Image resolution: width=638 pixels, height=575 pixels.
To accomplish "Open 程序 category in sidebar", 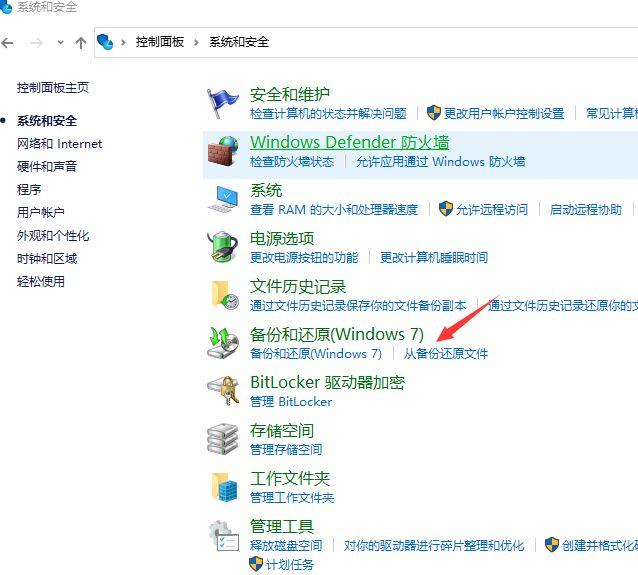I will click(29, 190).
